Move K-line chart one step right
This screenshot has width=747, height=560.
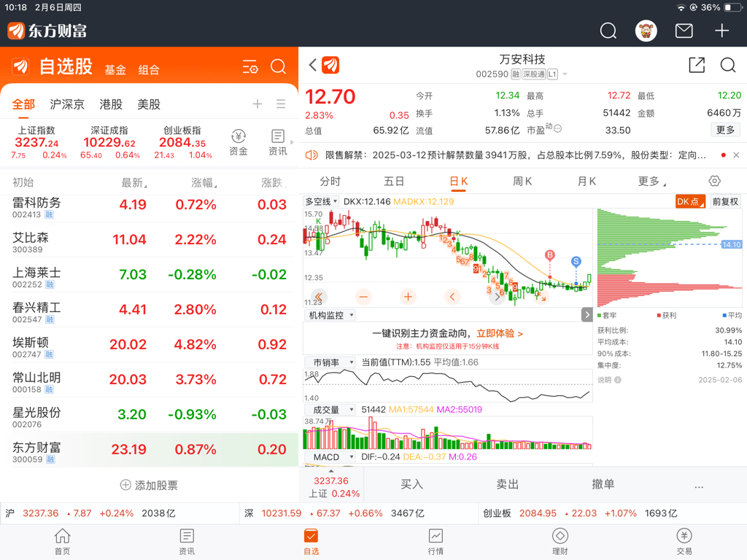(x=497, y=297)
